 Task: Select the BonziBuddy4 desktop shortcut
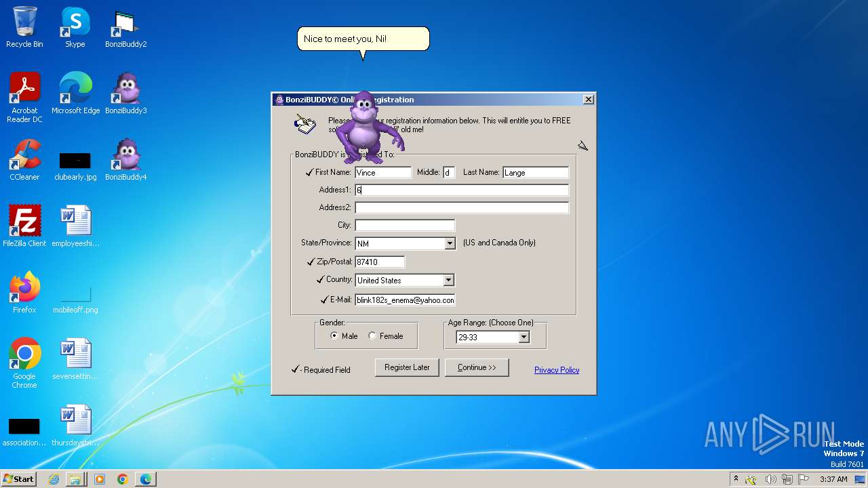125,160
